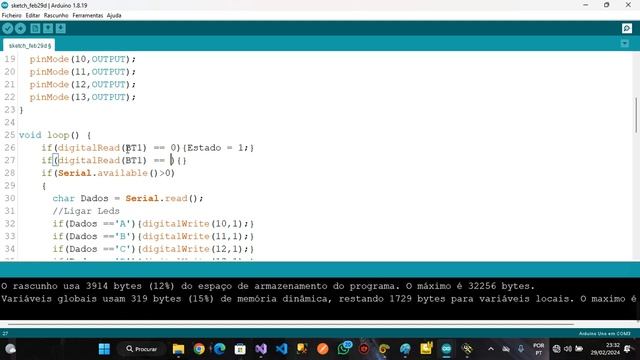Screen dimensions: 640x360
Task: Create a new sketch with New icon
Action: tap(35, 29)
